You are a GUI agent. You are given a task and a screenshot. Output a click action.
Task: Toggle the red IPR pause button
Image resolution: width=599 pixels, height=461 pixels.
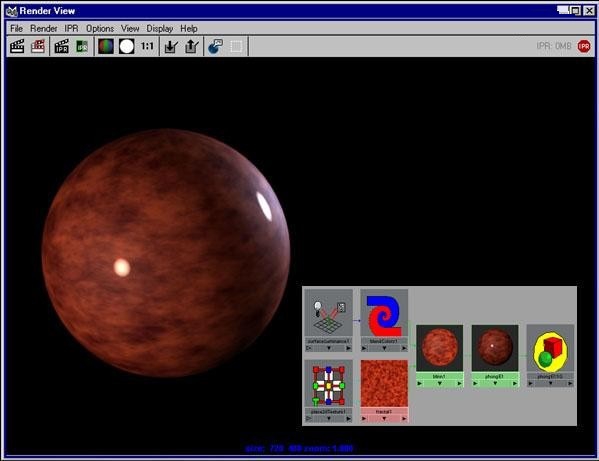tap(583, 46)
